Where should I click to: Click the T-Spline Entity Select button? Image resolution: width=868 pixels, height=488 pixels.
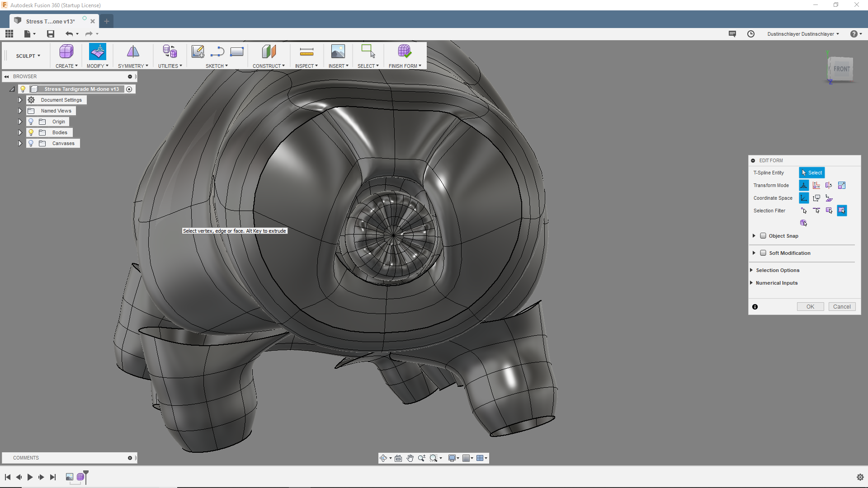(x=812, y=173)
